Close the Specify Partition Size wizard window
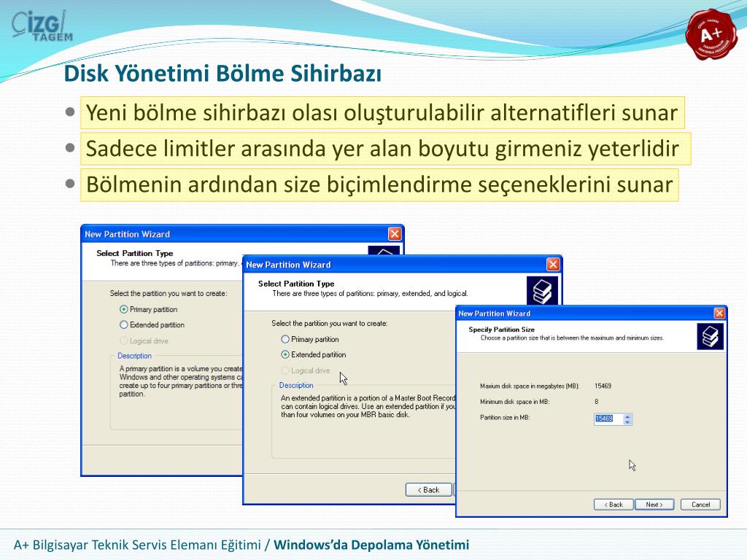747x560 pixels. click(719, 313)
